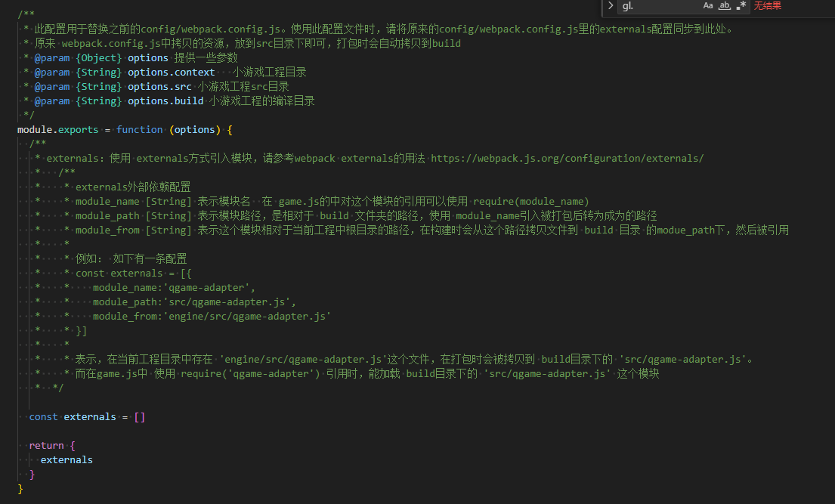Click options.build in the param comment
835x504 pixels.
click(165, 101)
